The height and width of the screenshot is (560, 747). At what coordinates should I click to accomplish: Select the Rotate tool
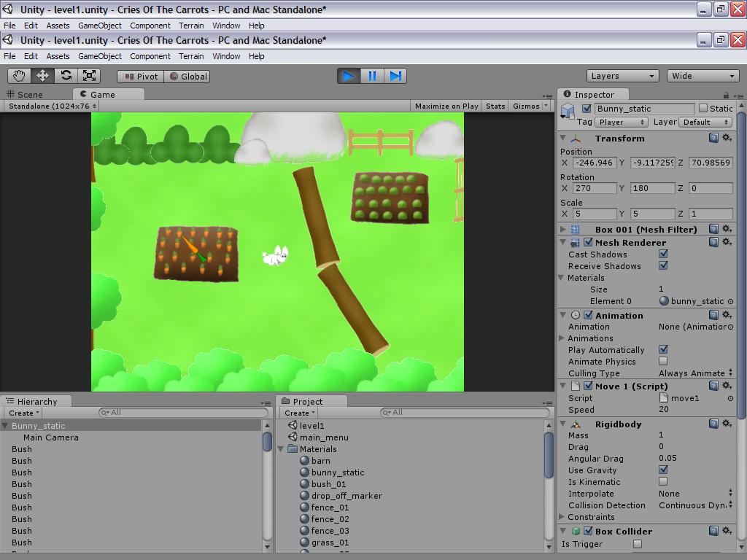pos(66,76)
